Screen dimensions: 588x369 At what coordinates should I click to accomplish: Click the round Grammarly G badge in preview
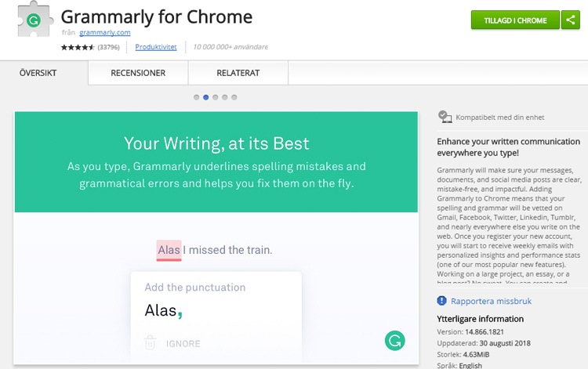point(395,340)
